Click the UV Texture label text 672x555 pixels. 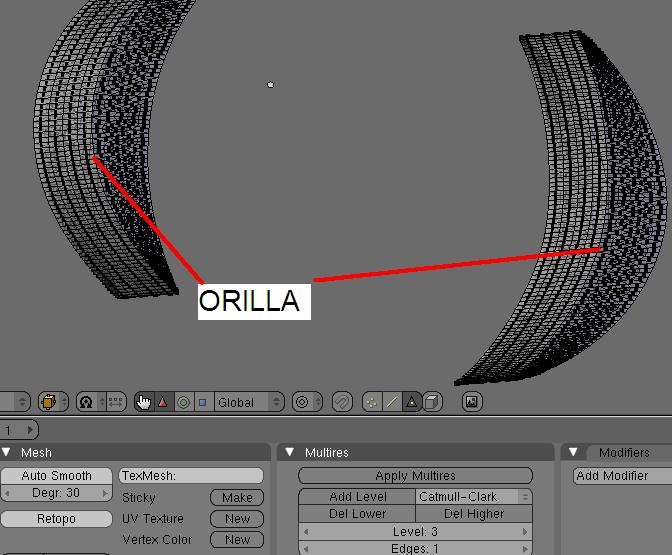pyautogui.click(x=153, y=519)
